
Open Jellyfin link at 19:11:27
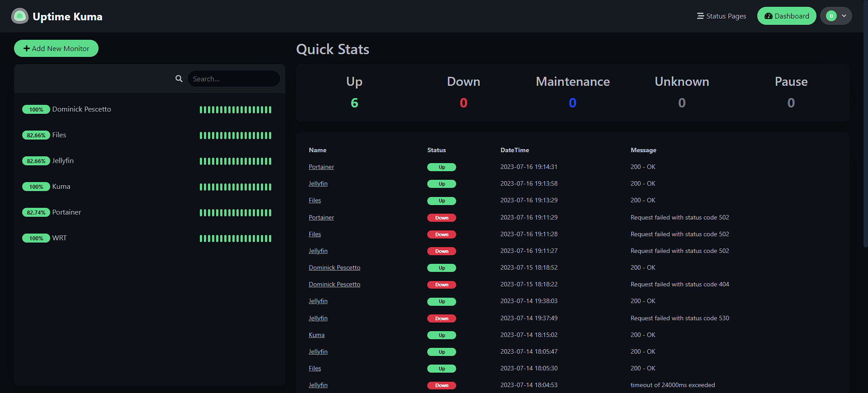pos(318,251)
